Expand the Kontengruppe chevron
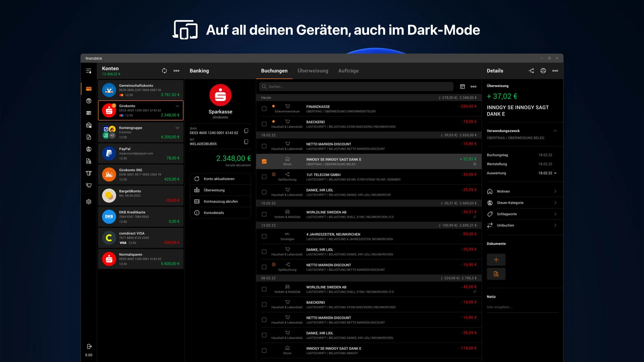The width and height of the screenshot is (644, 362). (177, 128)
